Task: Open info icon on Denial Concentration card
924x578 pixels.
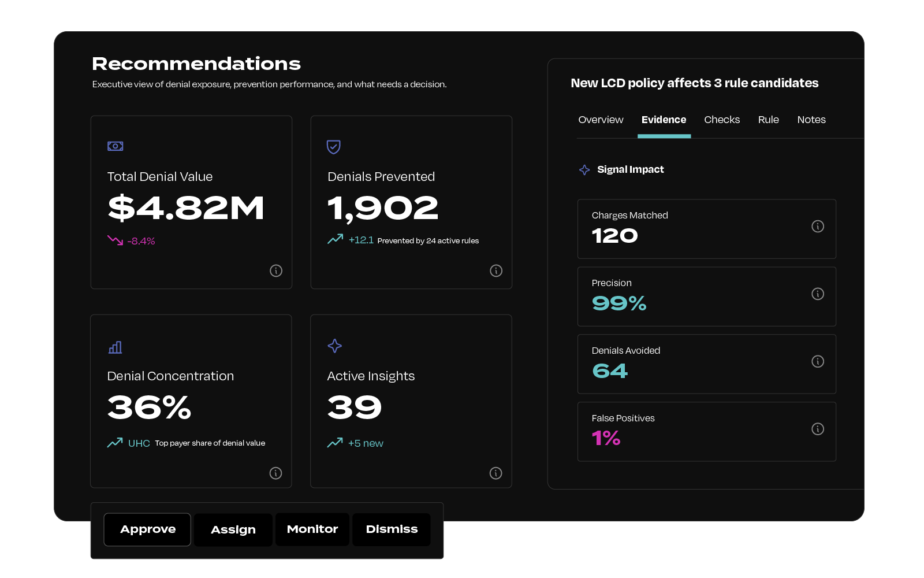Action: click(x=276, y=473)
